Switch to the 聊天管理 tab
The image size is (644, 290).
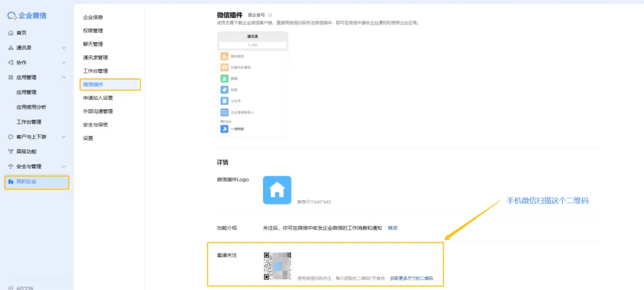coord(93,44)
